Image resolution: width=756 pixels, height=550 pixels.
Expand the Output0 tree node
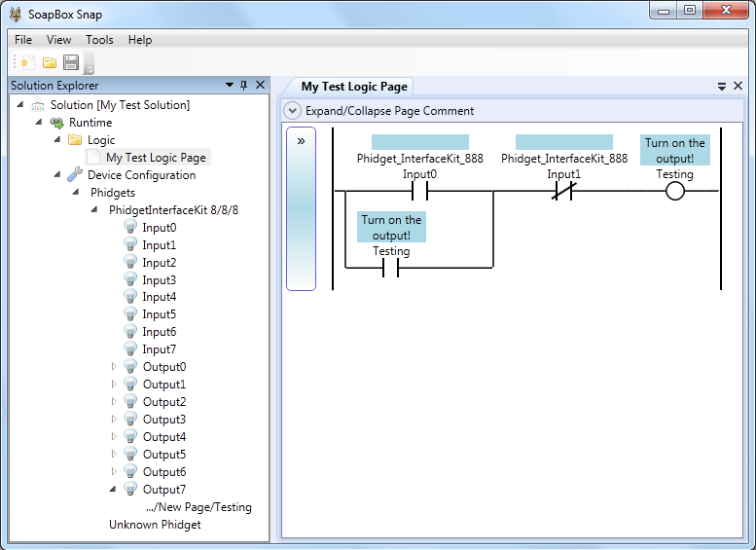114,367
